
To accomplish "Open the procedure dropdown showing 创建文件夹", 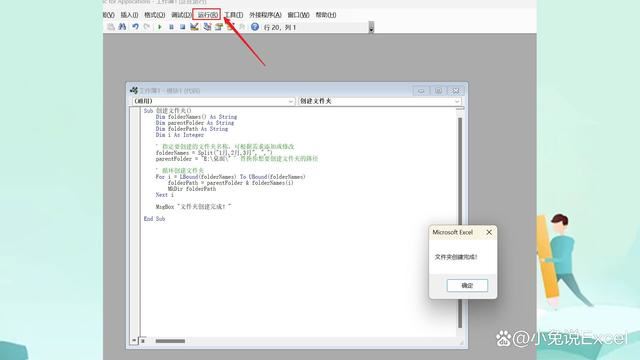I will click(x=380, y=101).
